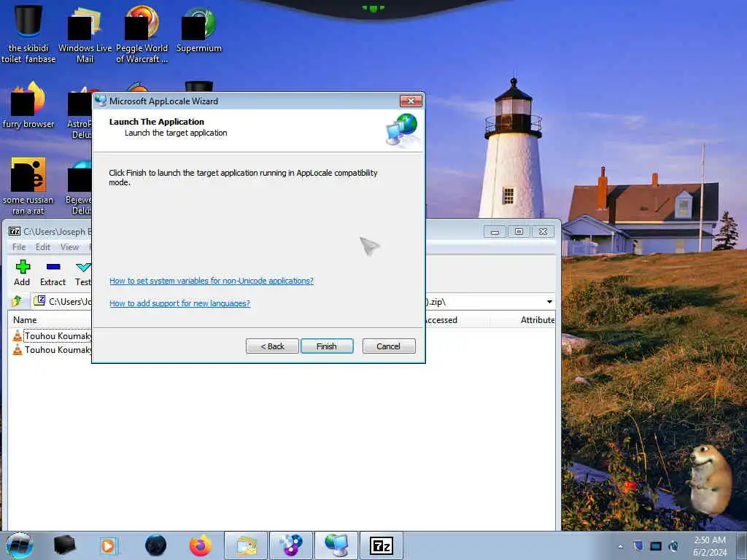Show hidden system tray icons
This screenshot has width=747, height=560.
[620, 546]
